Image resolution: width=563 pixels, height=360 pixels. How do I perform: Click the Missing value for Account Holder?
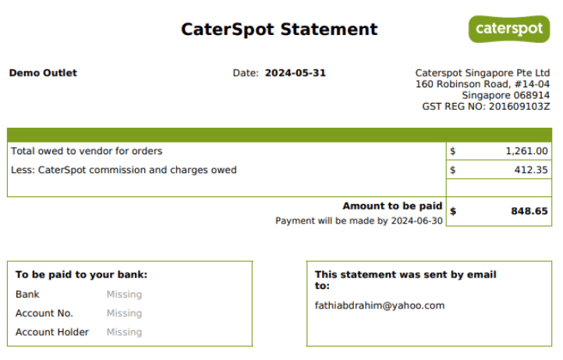124,332
